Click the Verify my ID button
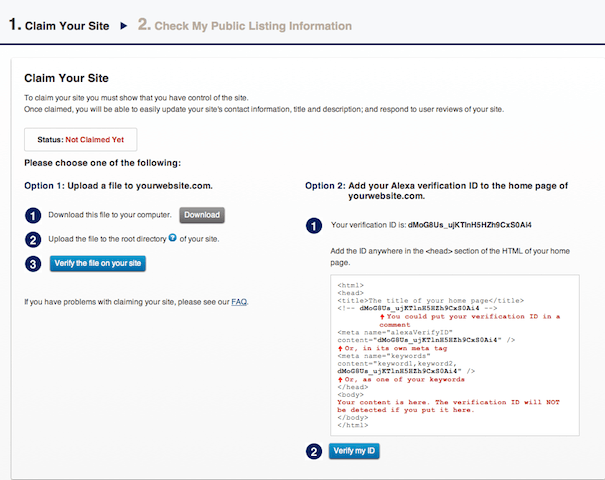This screenshot has width=605, height=480. pyautogui.click(x=354, y=451)
